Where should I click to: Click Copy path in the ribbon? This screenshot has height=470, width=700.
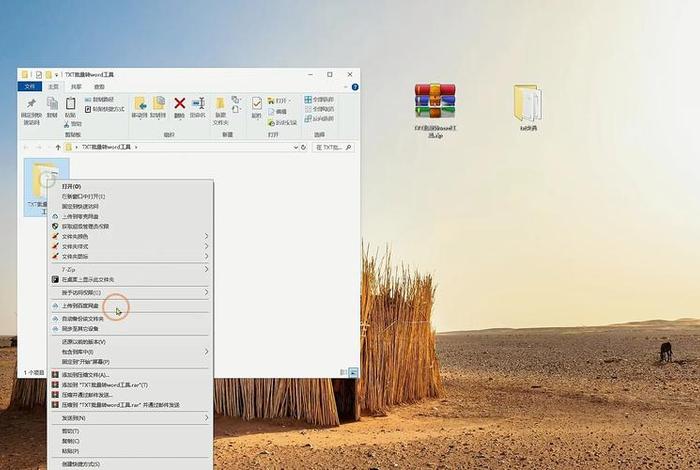[100, 99]
